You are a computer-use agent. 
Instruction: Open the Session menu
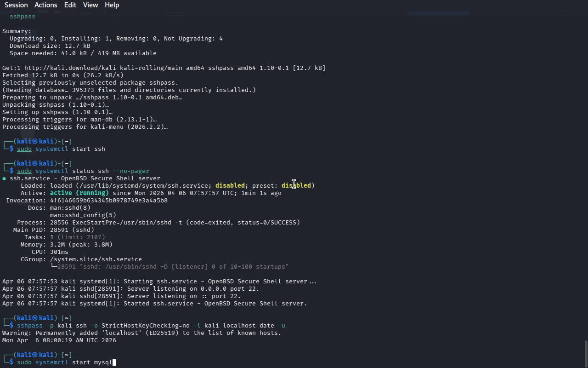[16, 5]
